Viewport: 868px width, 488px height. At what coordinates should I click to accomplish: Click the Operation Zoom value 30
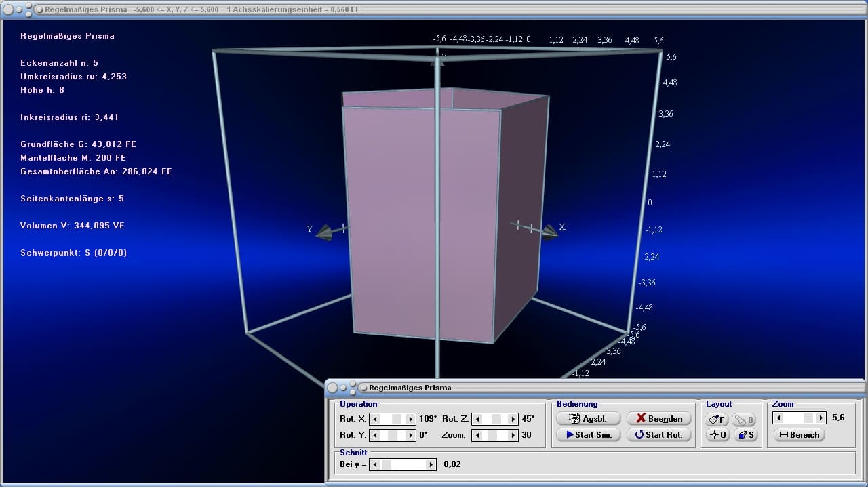click(526, 435)
